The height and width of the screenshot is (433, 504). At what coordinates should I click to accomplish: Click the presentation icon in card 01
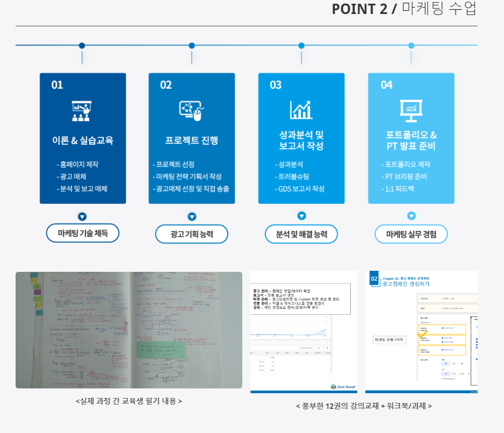[x=81, y=111]
